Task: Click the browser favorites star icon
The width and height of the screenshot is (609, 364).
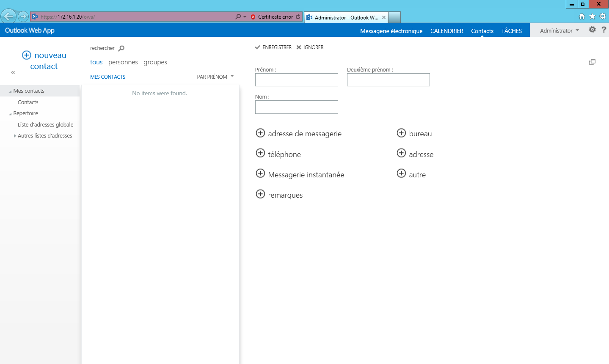Action: tap(592, 16)
